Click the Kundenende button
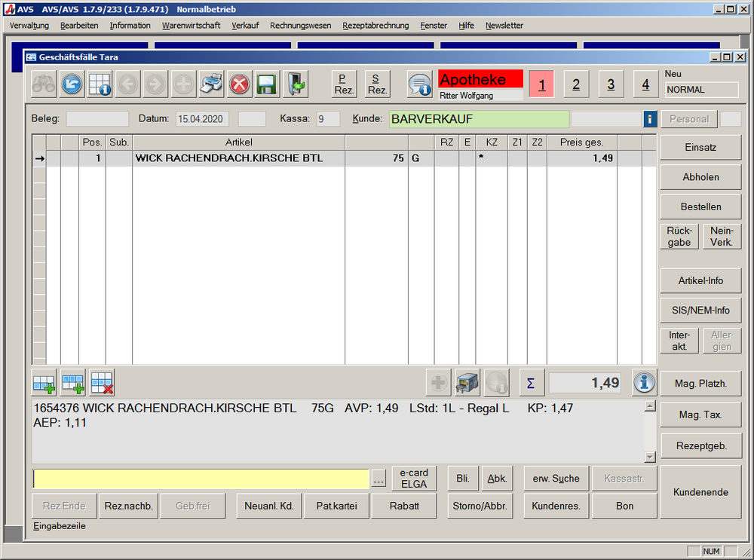Screen dimensions: 754x560 point(700,492)
